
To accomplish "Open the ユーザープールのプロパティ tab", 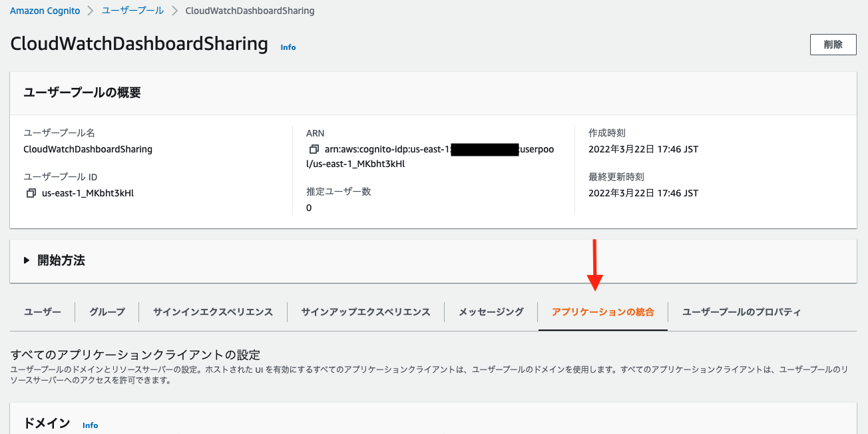I will 742,312.
